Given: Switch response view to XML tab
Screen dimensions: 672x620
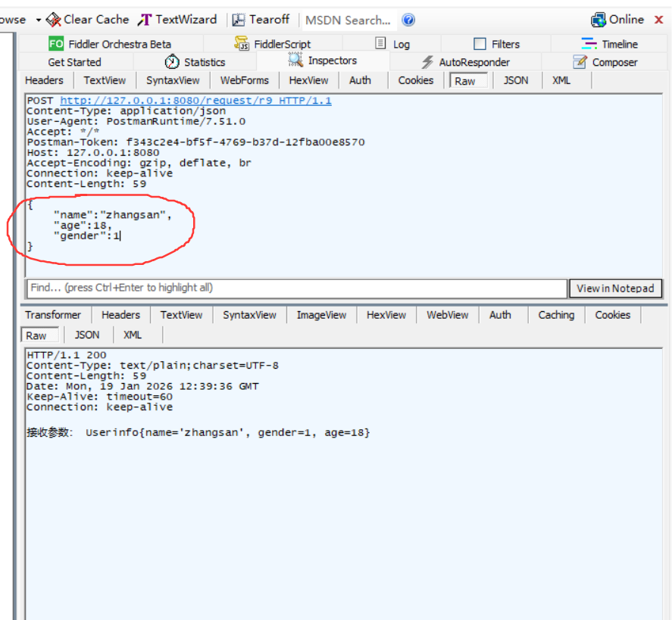Looking at the screenshot, I should coord(133,335).
